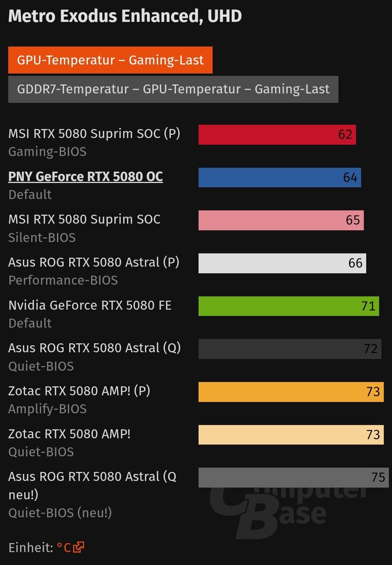
Task: Click the pink MSI Suprim SOC Silent-BIOS bar
Action: tap(281, 220)
